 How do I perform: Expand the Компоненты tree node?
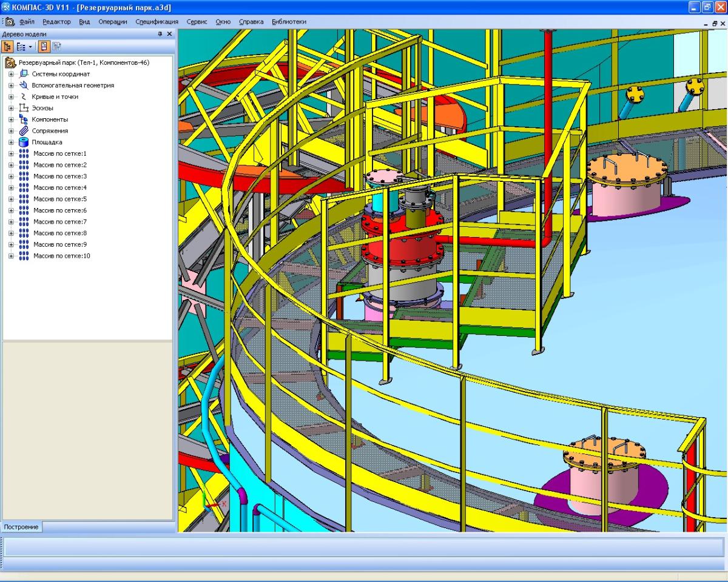11,120
